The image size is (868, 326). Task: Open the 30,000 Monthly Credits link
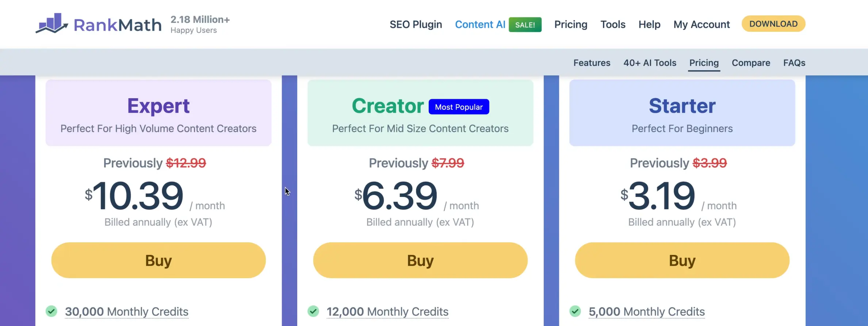pyautogui.click(x=126, y=311)
